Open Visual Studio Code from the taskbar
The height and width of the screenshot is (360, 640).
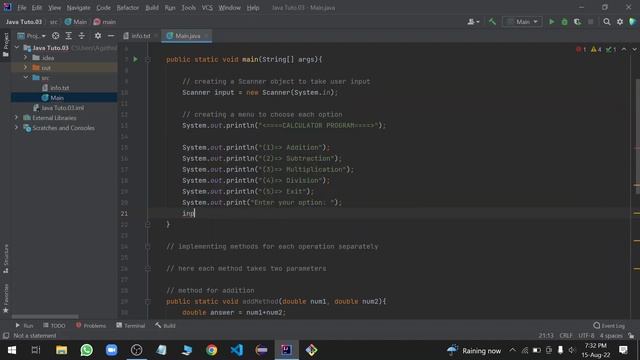(236, 350)
